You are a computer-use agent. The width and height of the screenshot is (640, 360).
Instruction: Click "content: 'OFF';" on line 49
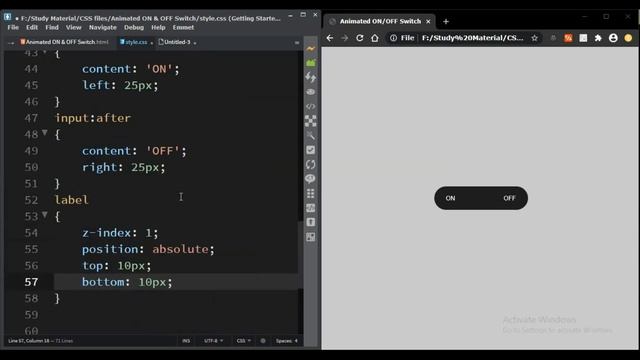coord(134,151)
